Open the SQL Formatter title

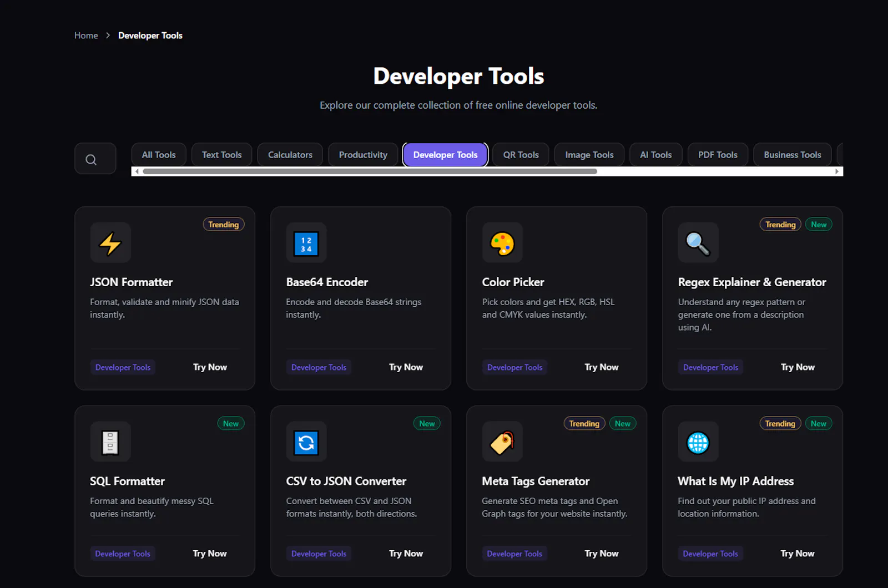coord(128,481)
